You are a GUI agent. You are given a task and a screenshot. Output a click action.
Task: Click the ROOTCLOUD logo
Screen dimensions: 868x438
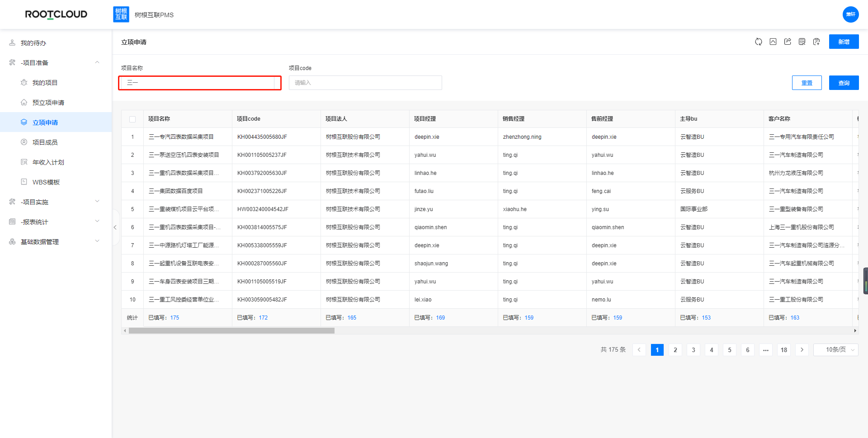pos(56,14)
